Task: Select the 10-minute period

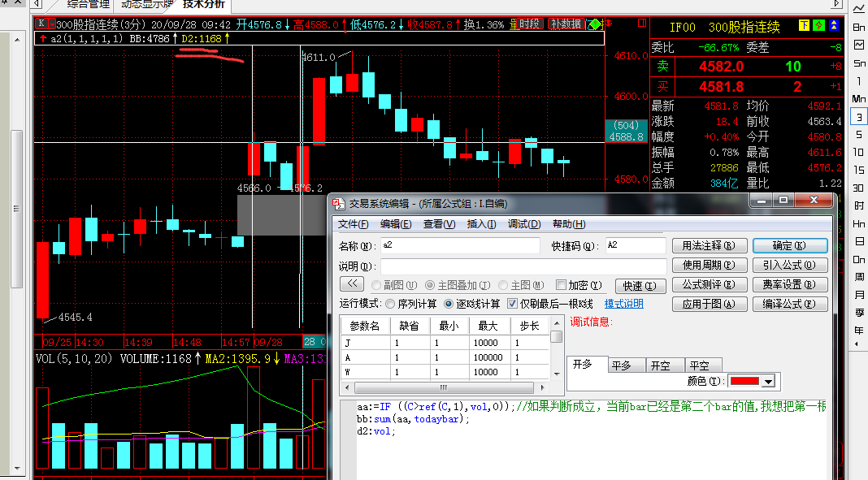Action: (x=858, y=152)
